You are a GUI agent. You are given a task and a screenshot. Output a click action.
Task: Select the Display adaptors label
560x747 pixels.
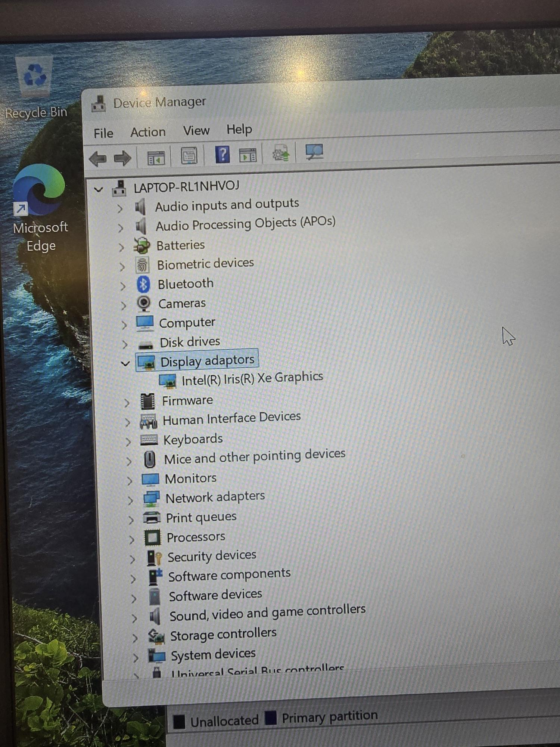point(207,361)
